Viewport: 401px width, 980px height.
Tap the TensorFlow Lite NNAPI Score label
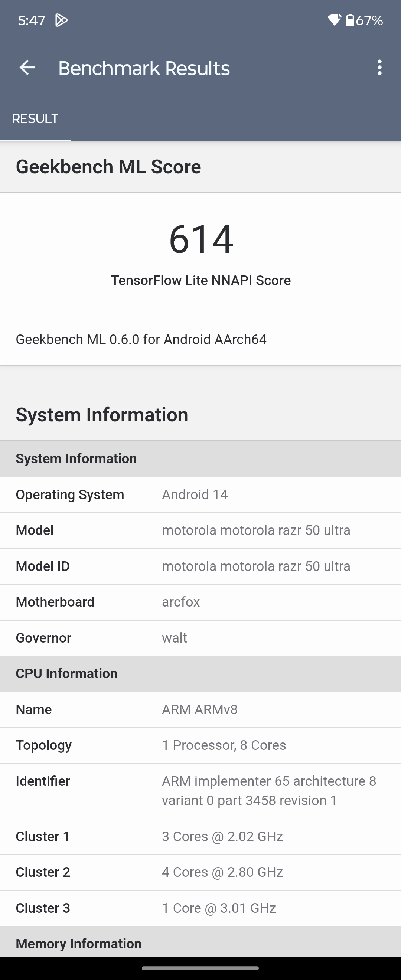click(x=200, y=280)
